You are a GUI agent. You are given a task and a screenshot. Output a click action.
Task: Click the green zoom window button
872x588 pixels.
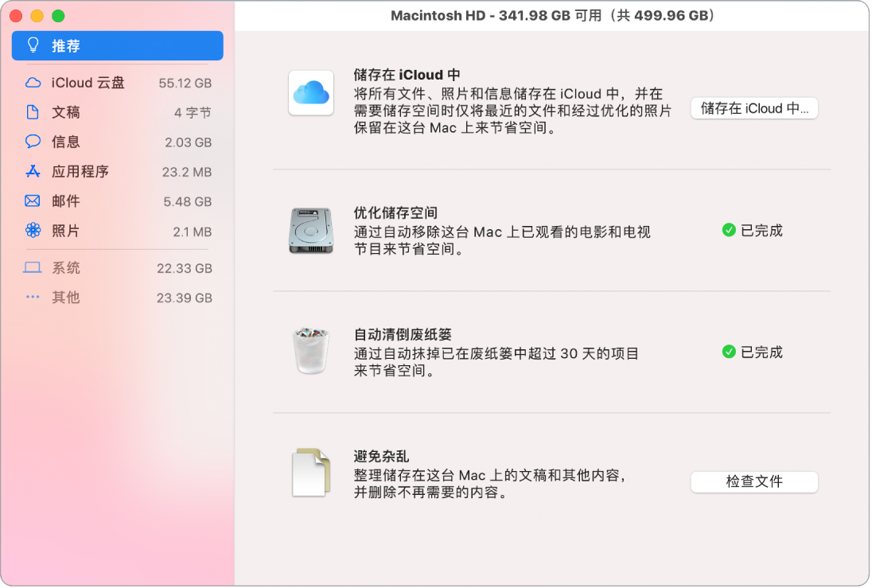pos(58,16)
